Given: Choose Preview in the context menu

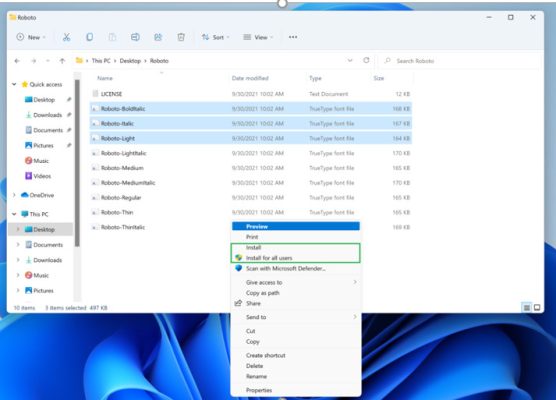Looking at the screenshot, I should pyautogui.click(x=296, y=226).
